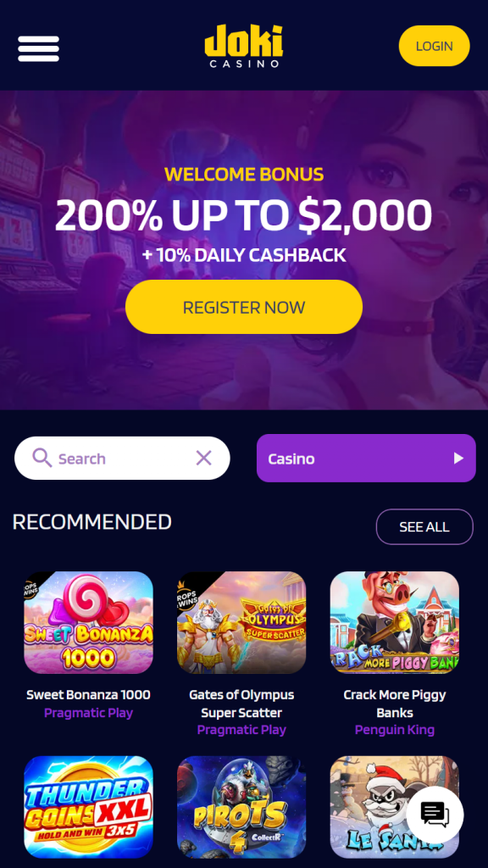The height and width of the screenshot is (868, 488).
Task: Click the Joki Casino logo
Action: [x=243, y=46]
